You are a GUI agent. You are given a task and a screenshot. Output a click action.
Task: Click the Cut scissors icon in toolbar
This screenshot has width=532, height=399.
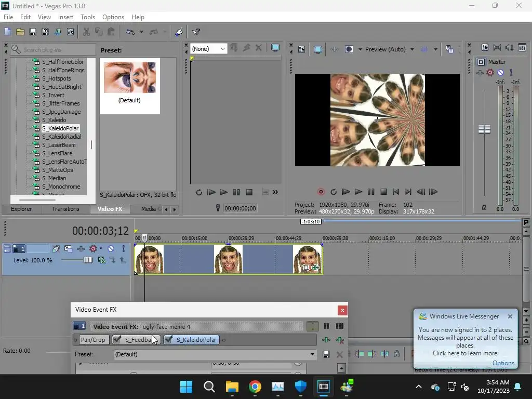click(x=87, y=32)
